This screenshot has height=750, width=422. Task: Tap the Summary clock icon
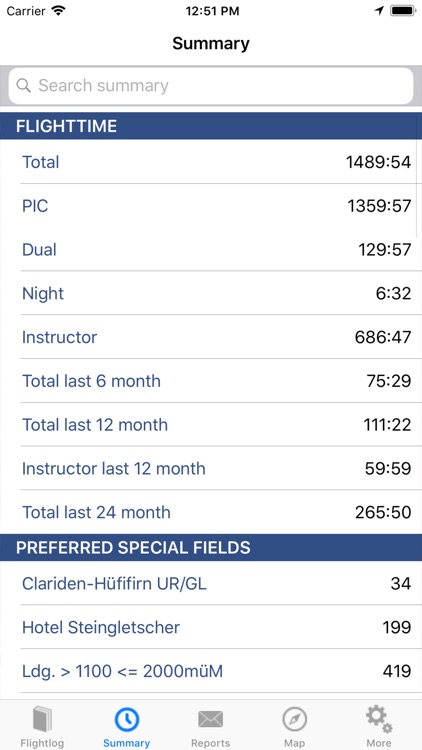point(126,719)
